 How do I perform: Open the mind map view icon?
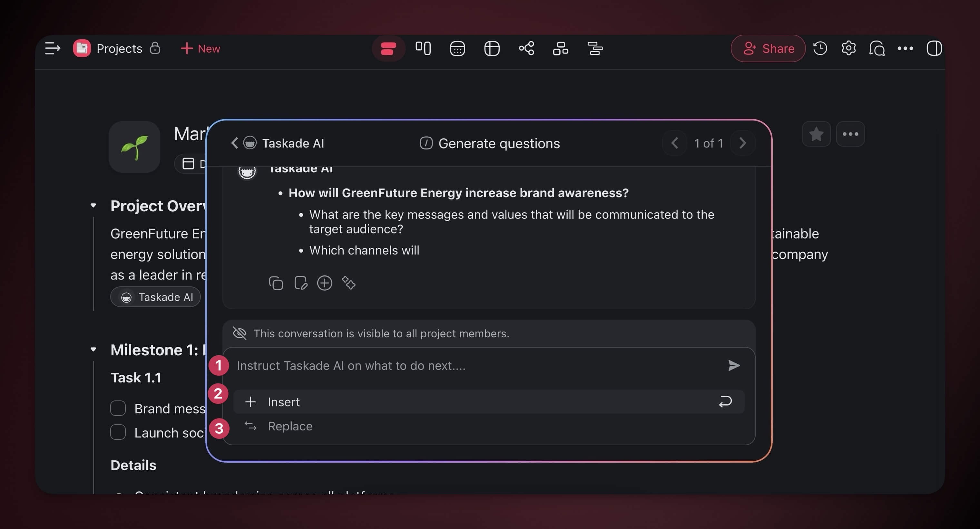tap(526, 48)
